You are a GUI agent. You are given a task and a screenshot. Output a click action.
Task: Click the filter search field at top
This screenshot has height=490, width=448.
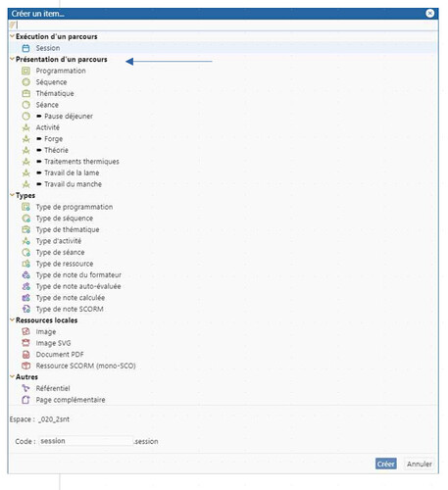(x=225, y=24)
